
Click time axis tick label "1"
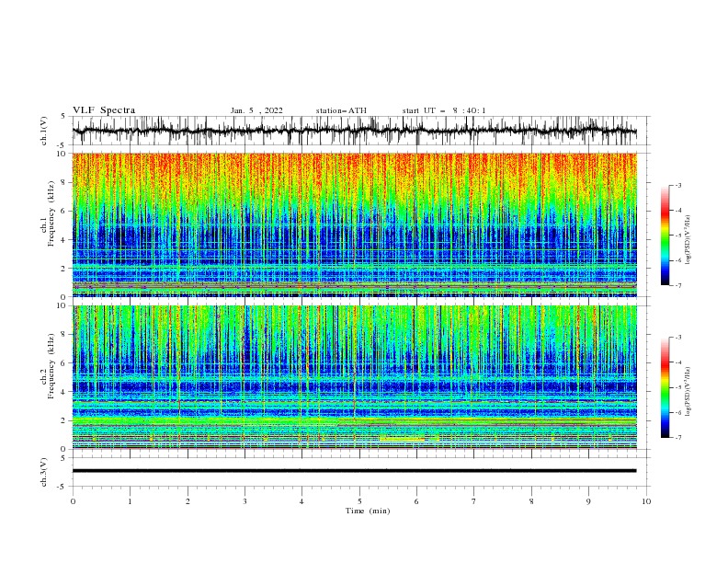130,501
